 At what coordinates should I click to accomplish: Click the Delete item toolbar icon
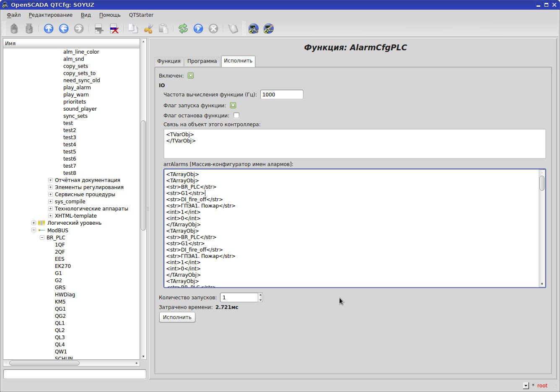[114, 29]
